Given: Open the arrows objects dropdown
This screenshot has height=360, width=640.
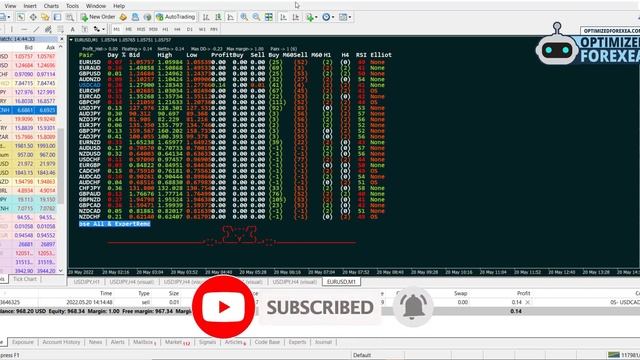Looking at the screenshot, I should tap(99, 29).
